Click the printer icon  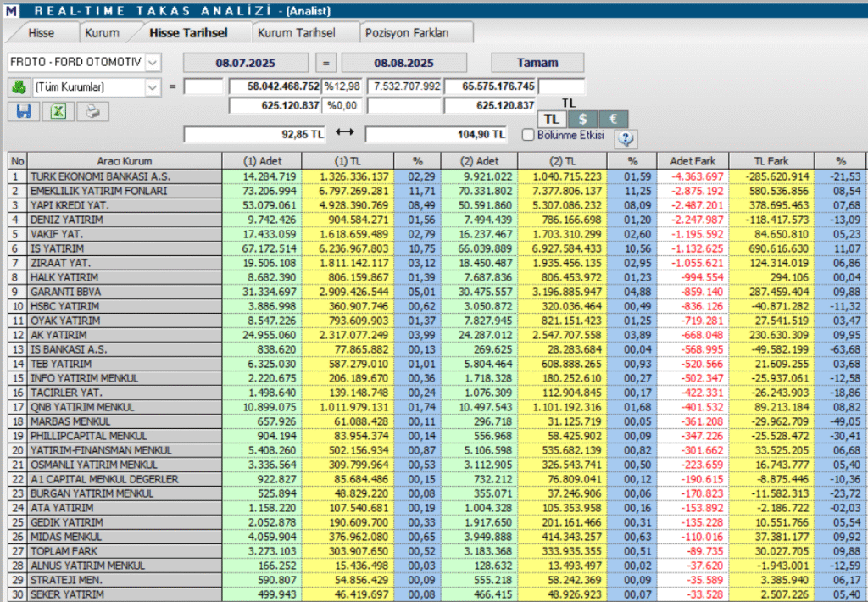(92, 111)
